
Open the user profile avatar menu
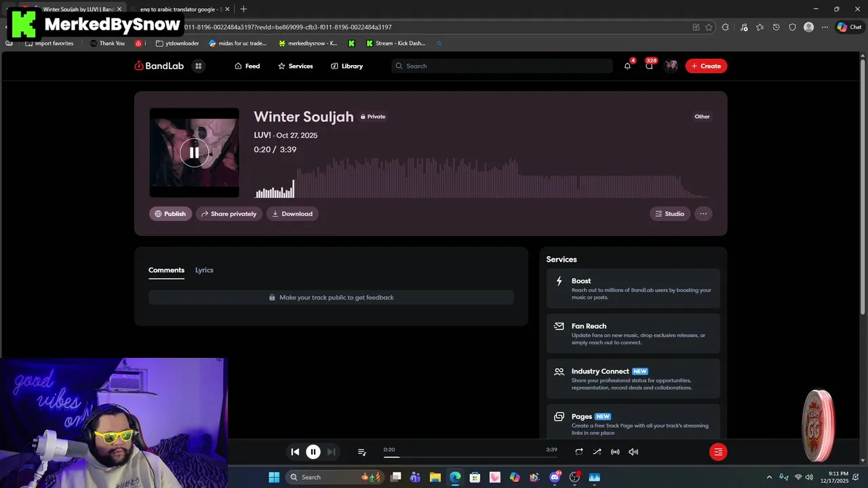click(671, 66)
